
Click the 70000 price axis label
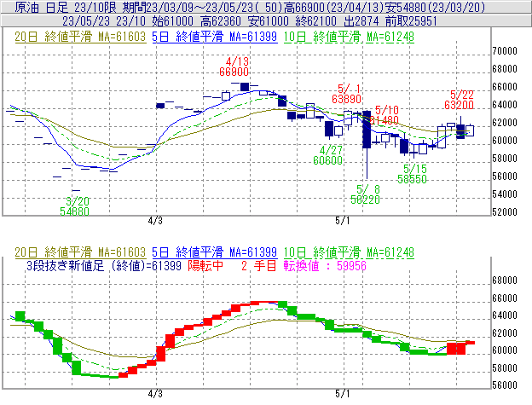point(505,51)
